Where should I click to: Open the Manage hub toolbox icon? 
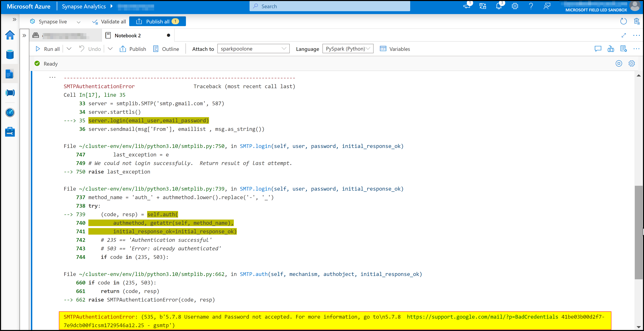click(x=10, y=132)
